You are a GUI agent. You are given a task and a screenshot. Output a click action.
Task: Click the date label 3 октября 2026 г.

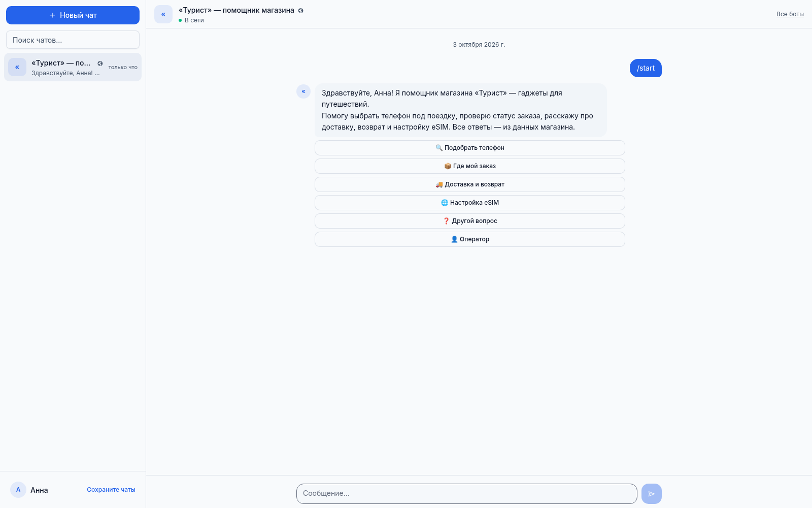(x=479, y=45)
